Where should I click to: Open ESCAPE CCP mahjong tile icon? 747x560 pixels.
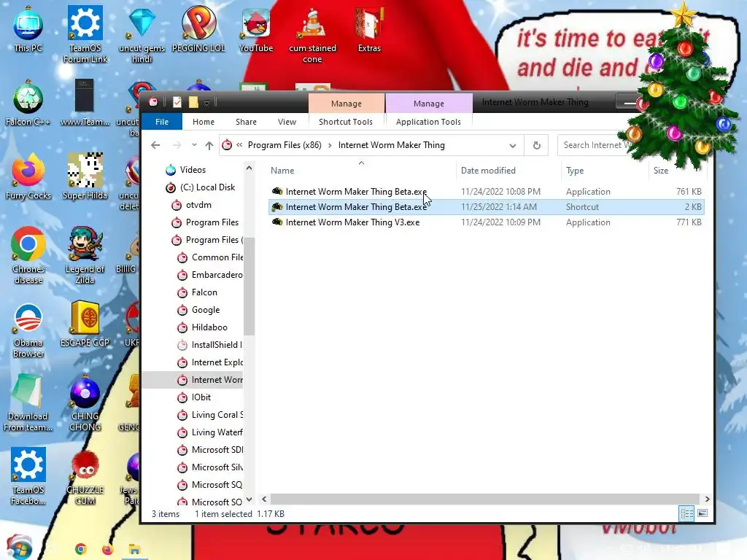click(85, 324)
